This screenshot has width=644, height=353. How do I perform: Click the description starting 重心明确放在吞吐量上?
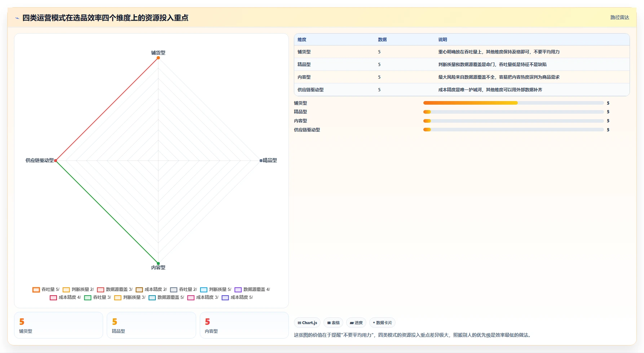(x=499, y=52)
